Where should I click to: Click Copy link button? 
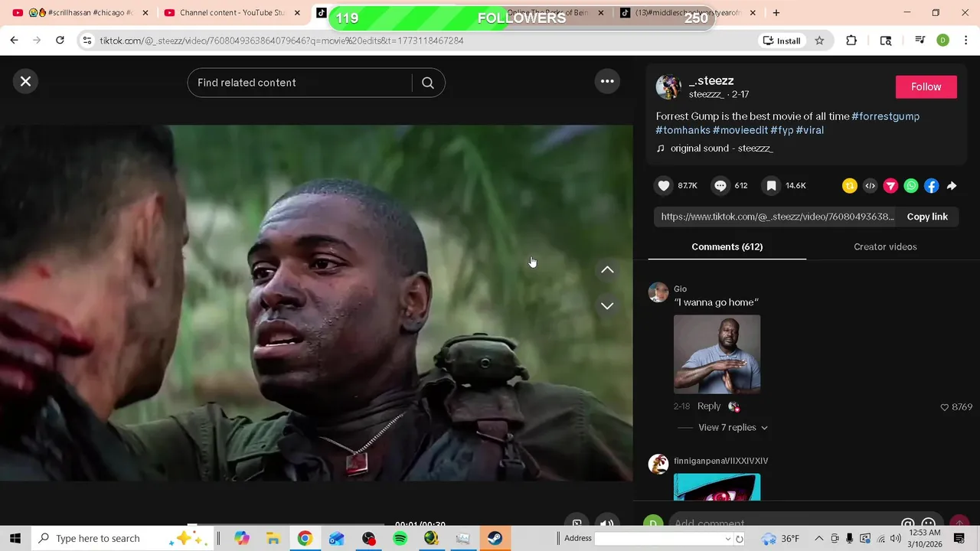927,217
